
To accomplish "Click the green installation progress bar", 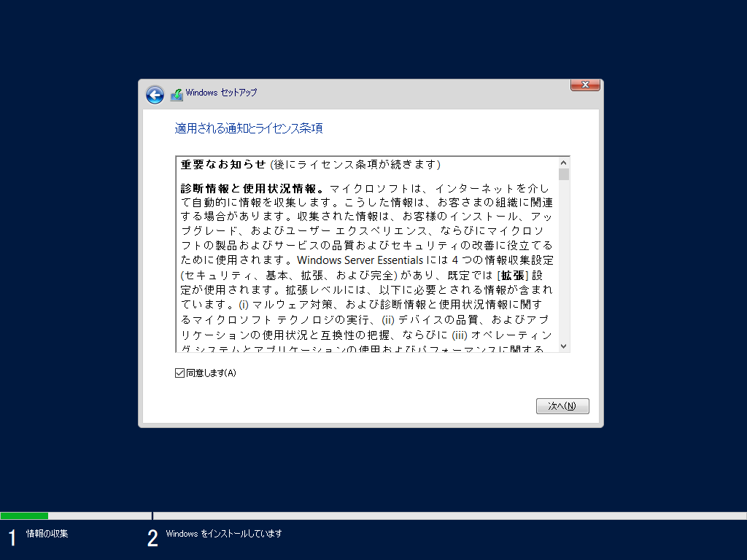I will click(24, 516).
